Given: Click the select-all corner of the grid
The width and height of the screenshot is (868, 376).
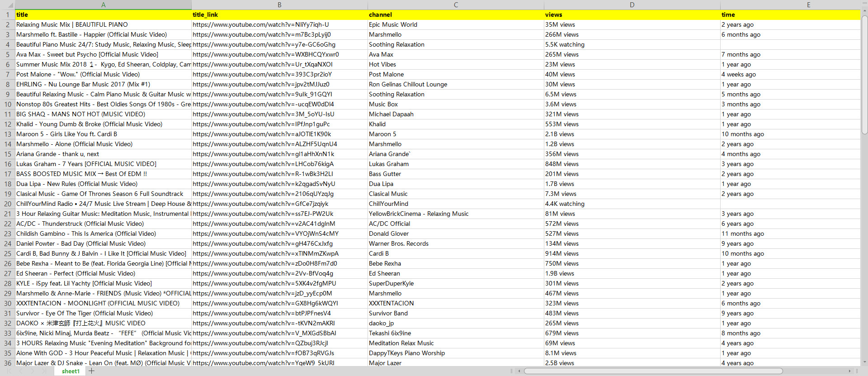Looking at the screenshot, I should tap(7, 5).
